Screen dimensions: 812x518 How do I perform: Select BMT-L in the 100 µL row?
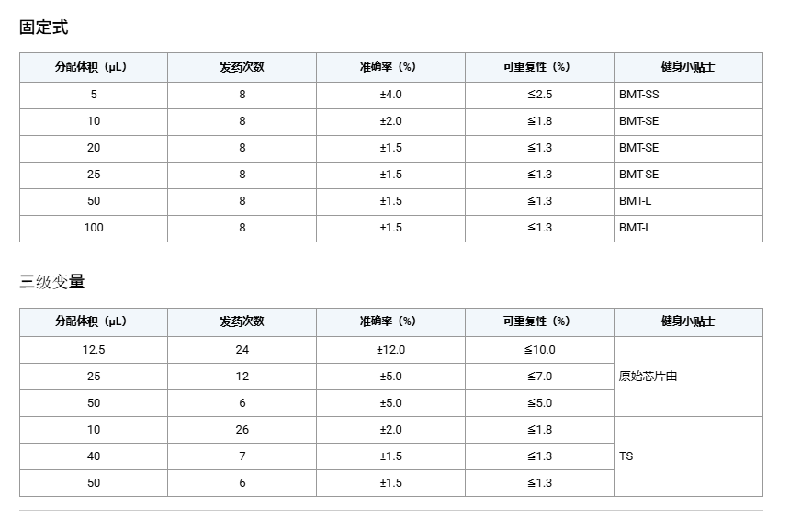(635, 228)
